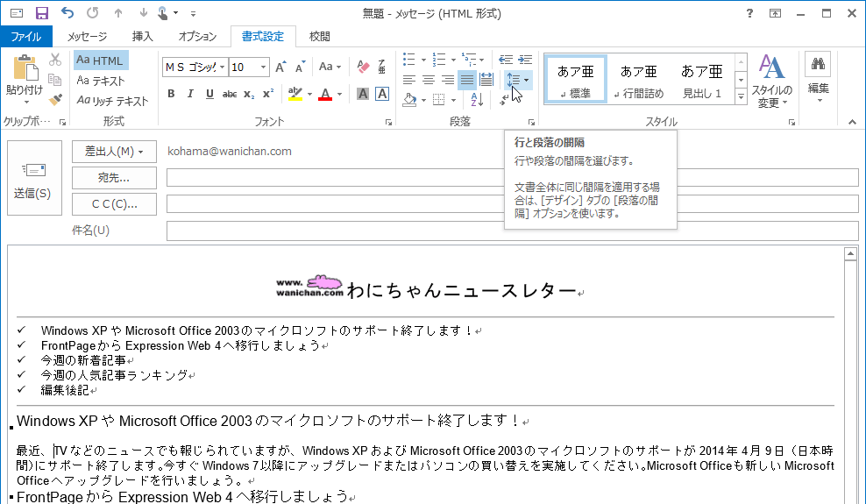
Task: Grow font size with the large A icon
Action: pos(280,67)
